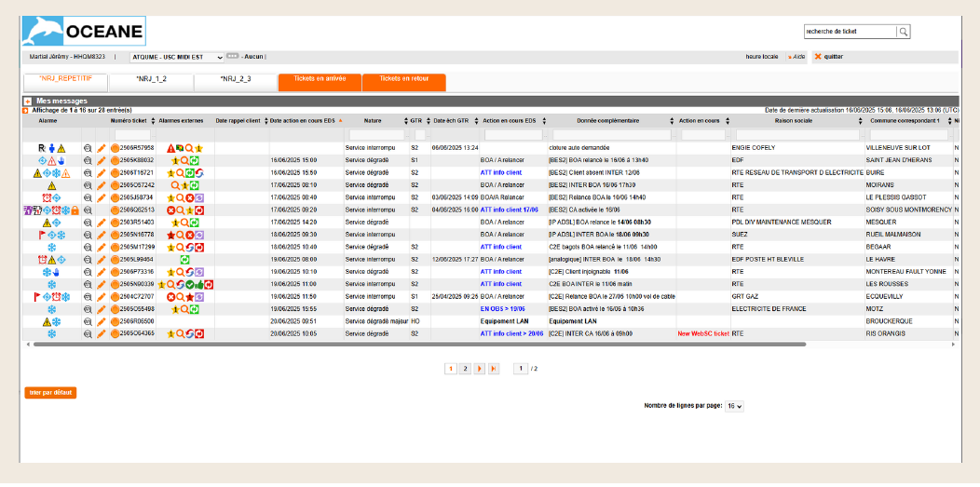Click the padlock alarm icon for ticket 2506Q62513
The width and height of the screenshot is (980, 487).
pos(75,210)
